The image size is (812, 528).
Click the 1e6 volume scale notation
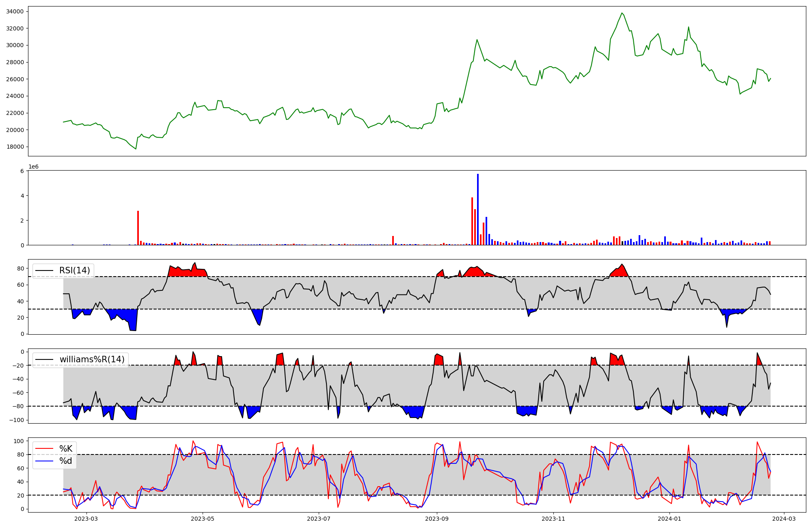(x=33, y=167)
